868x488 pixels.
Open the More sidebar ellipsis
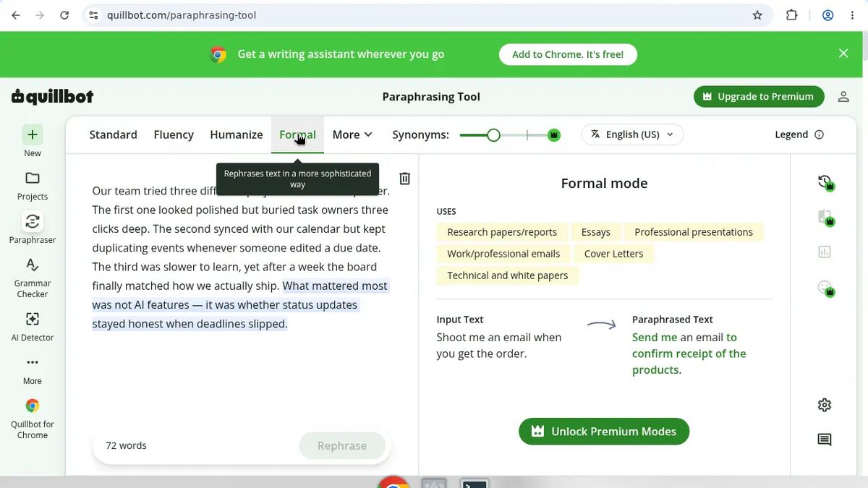pos(33,362)
